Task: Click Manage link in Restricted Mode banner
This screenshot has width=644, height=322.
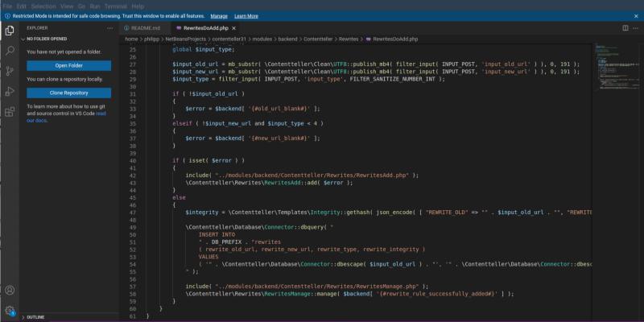Action: (x=218, y=15)
